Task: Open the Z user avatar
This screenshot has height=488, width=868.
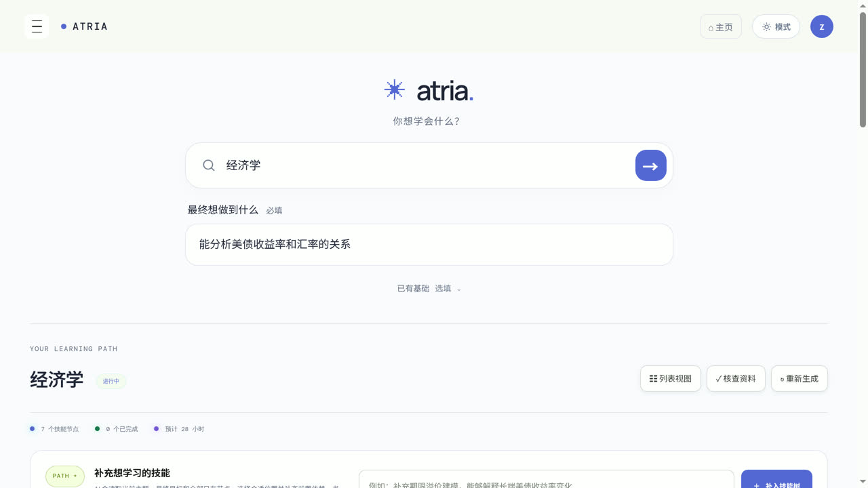Action: tap(822, 26)
